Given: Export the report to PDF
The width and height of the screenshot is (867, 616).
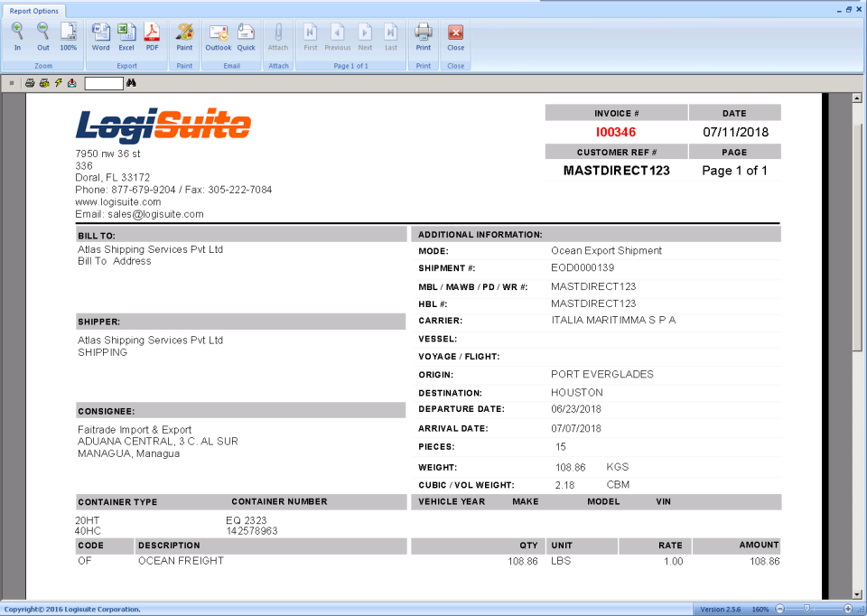Looking at the screenshot, I should click(152, 36).
